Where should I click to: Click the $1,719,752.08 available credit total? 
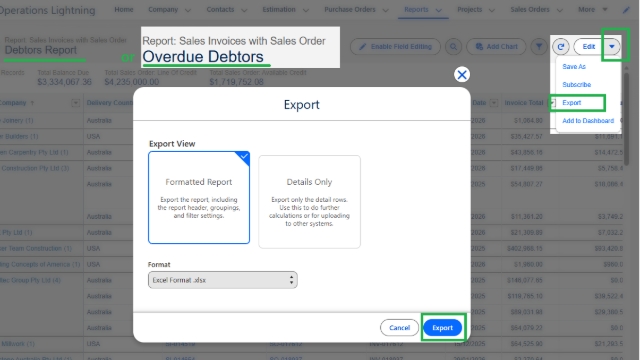point(236,82)
